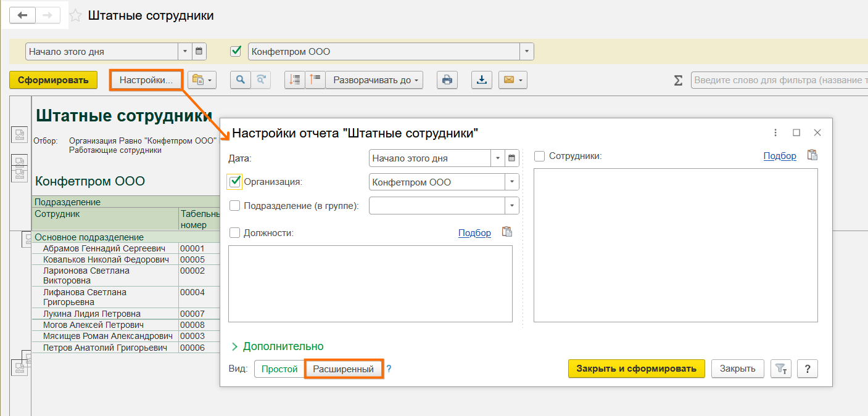The height and width of the screenshot is (416, 868).
Task: Open three-dot more menu in dialog title
Action: pyautogui.click(x=775, y=133)
